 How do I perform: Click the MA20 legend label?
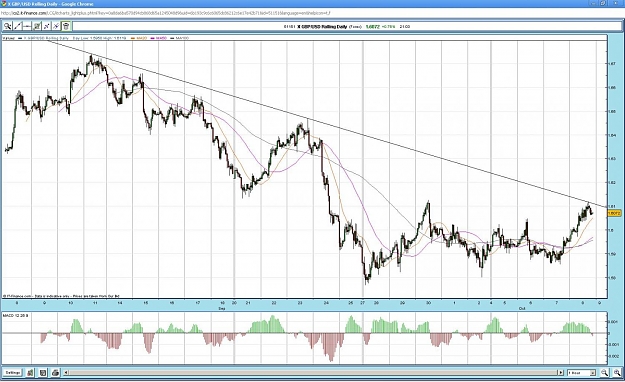(x=142, y=38)
